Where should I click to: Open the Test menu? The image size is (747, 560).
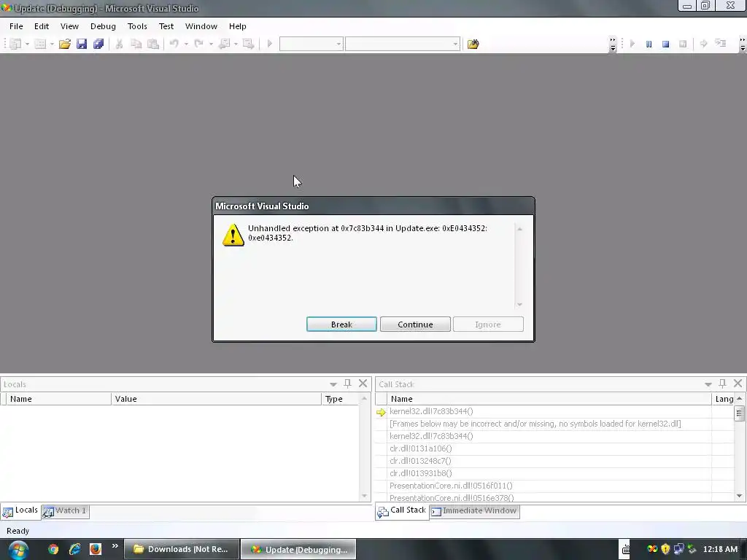pos(166,26)
